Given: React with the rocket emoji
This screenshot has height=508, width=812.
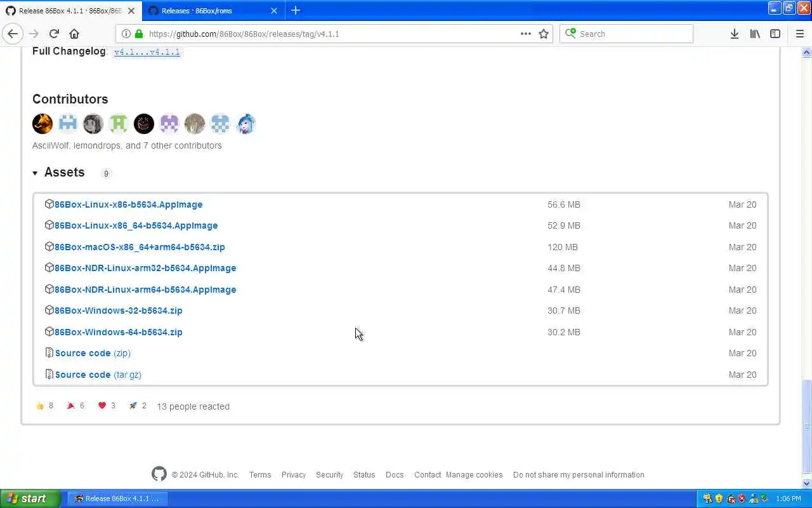Looking at the screenshot, I should point(133,406).
